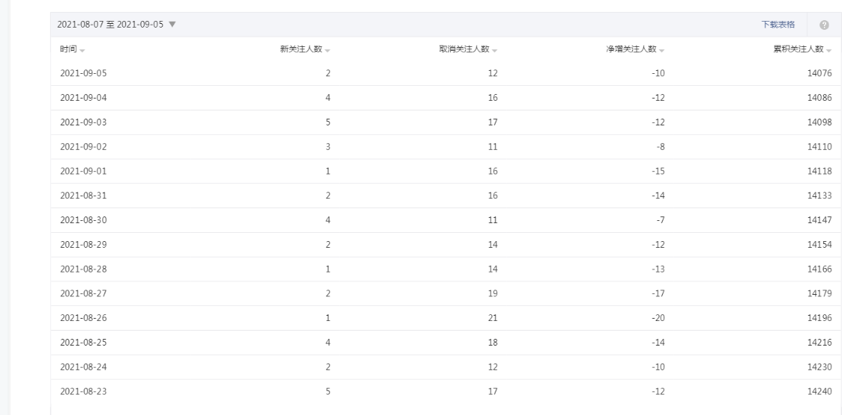Viewport: 868px width, 415px height.
Task: Sort by 取消关注人数 column arrow
Action: pos(494,51)
